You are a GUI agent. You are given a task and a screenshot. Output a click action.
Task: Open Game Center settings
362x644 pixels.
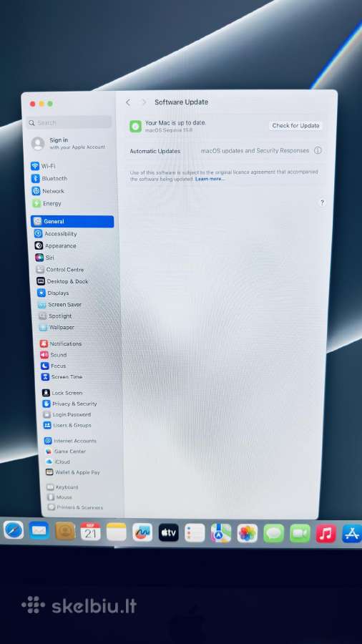tap(66, 452)
